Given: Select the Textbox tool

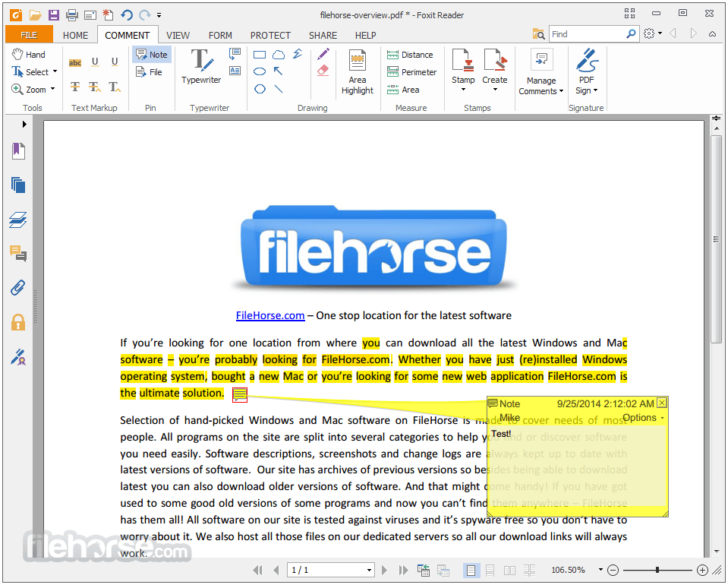Looking at the screenshot, I should 235,71.
